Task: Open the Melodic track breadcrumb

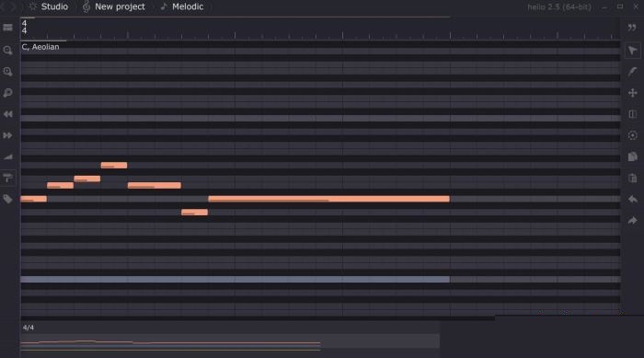Action: 188,6
